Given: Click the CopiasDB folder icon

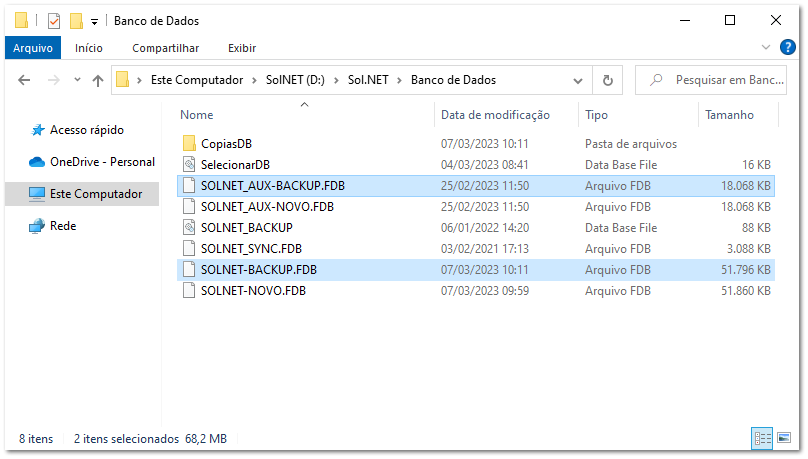Looking at the screenshot, I should pyautogui.click(x=190, y=144).
